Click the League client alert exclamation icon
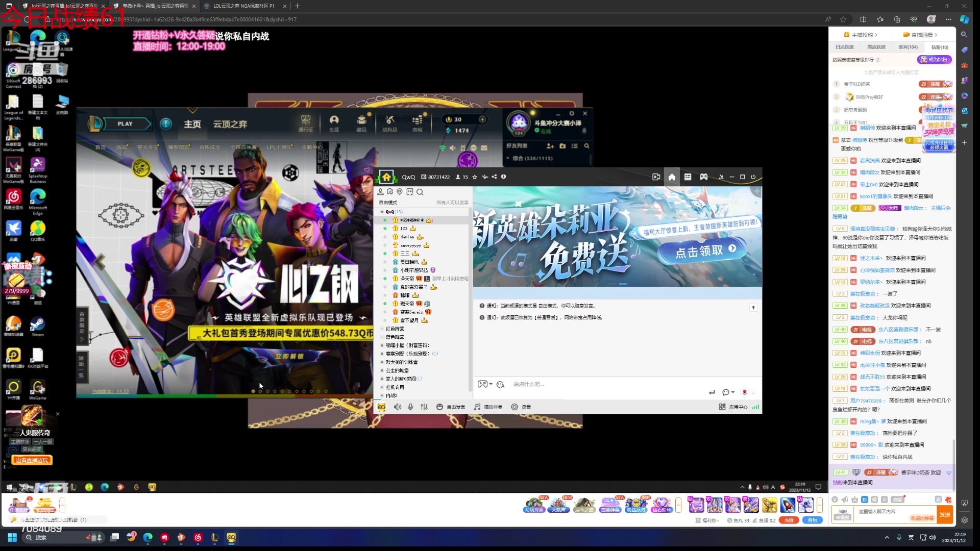 [166, 123]
